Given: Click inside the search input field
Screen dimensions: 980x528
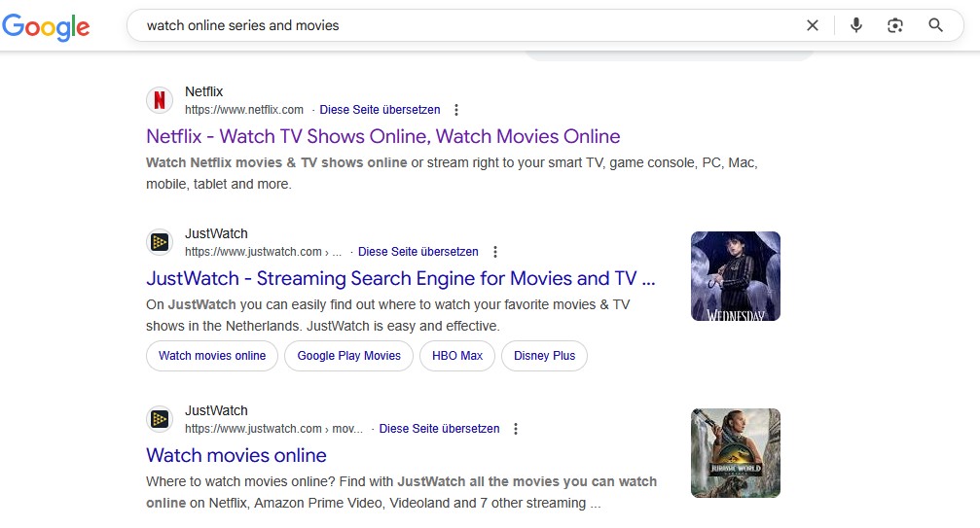Looking at the screenshot, I should [x=467, y=25].
